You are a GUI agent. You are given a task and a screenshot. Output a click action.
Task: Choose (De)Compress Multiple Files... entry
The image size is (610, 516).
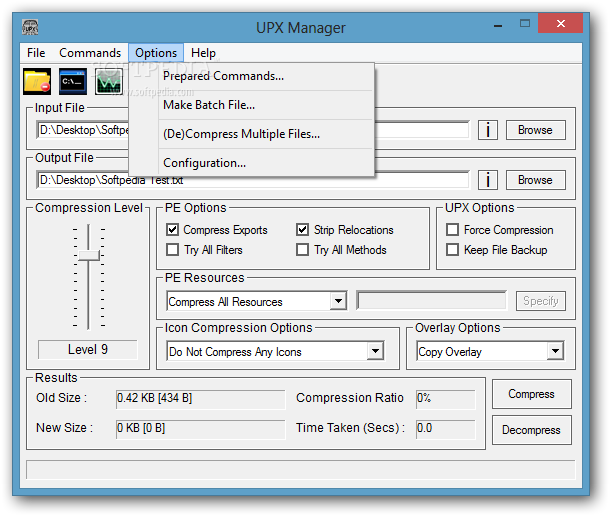click(252, 134)
